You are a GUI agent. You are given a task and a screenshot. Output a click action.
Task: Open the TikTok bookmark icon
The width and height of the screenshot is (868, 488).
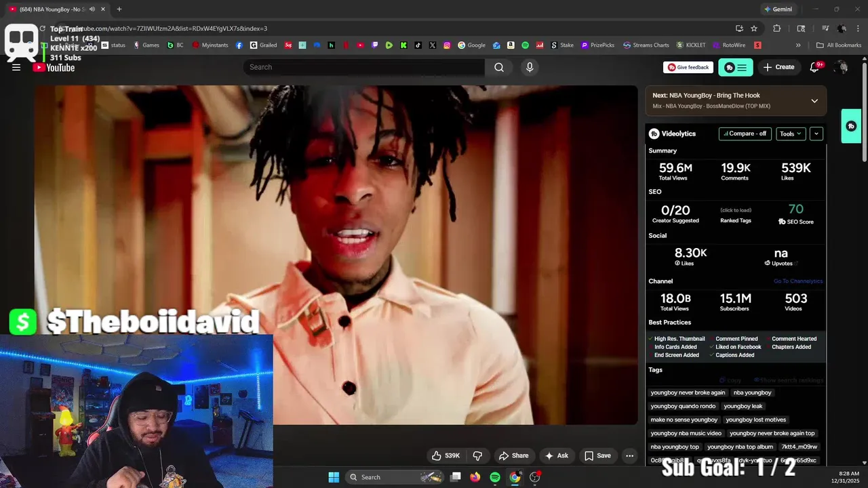pos(418,45)
